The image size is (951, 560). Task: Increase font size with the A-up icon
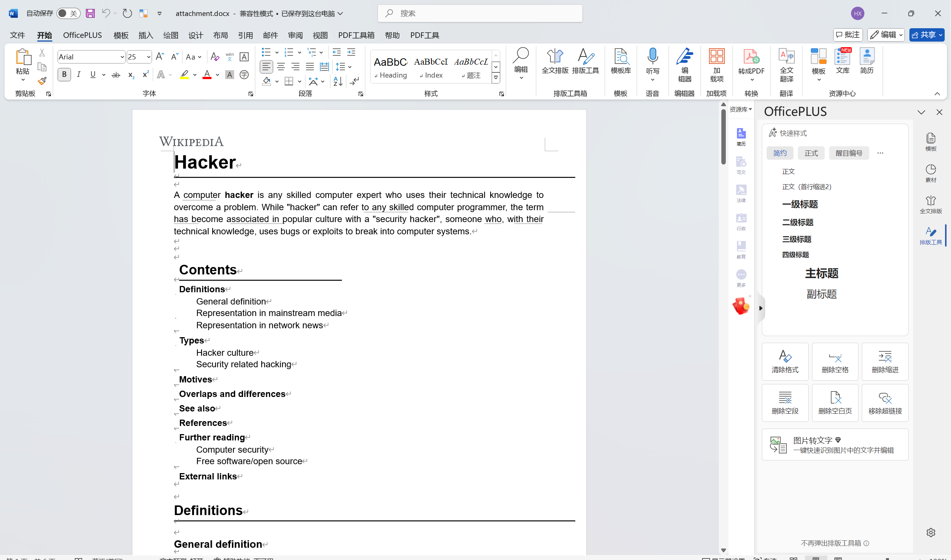tap(160, 56)
